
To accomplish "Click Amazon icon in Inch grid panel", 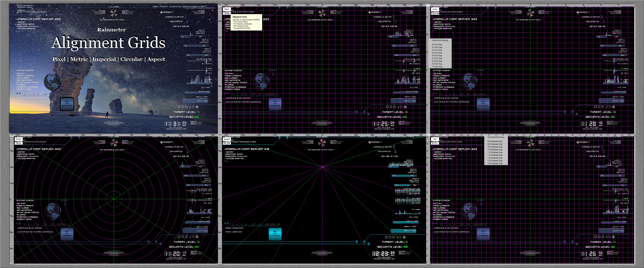I will (x=578, y=12).
